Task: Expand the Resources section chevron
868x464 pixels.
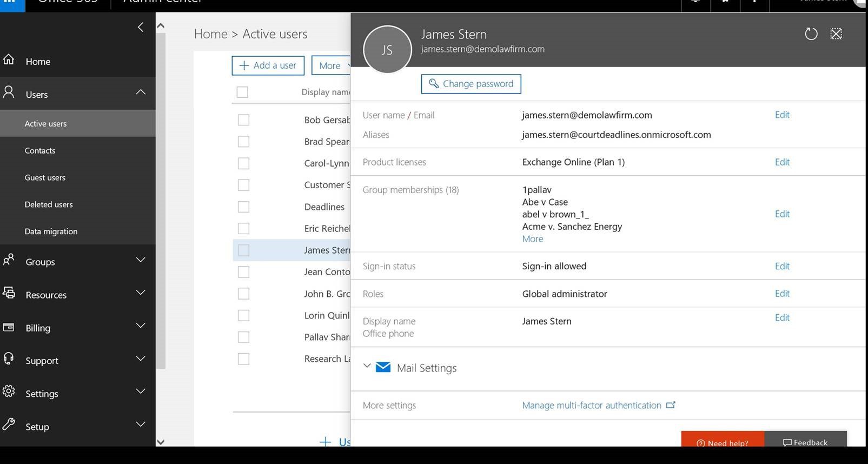Action: click(x=141, y=293)
